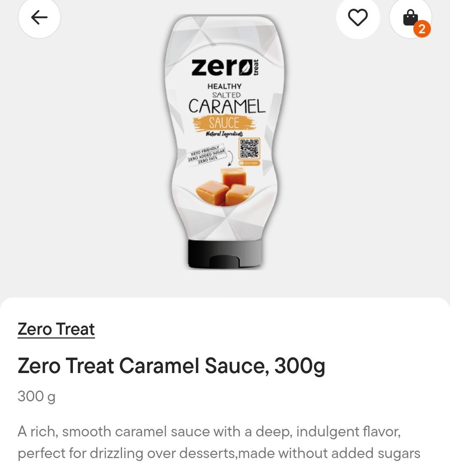Click the SALTED text on bottle label
Viewport: 450px width, 476px height.
coord(226,95)
